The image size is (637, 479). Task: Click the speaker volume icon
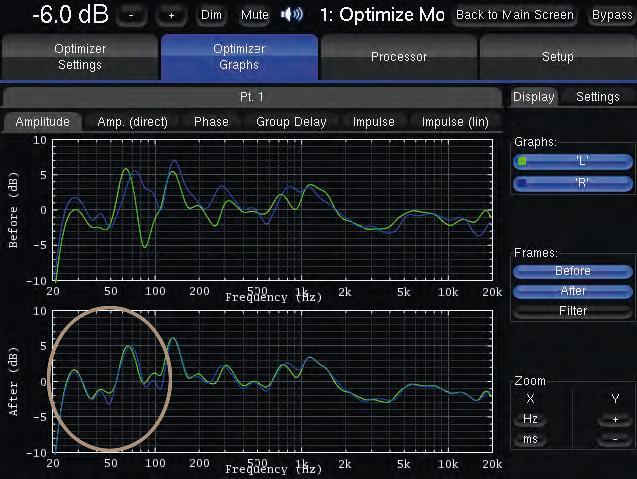tap(292, 15)
